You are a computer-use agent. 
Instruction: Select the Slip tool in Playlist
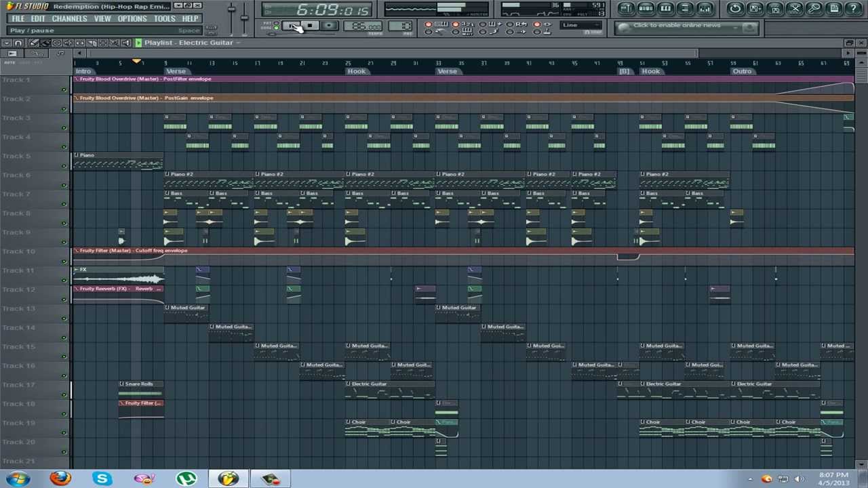point(80,43)
